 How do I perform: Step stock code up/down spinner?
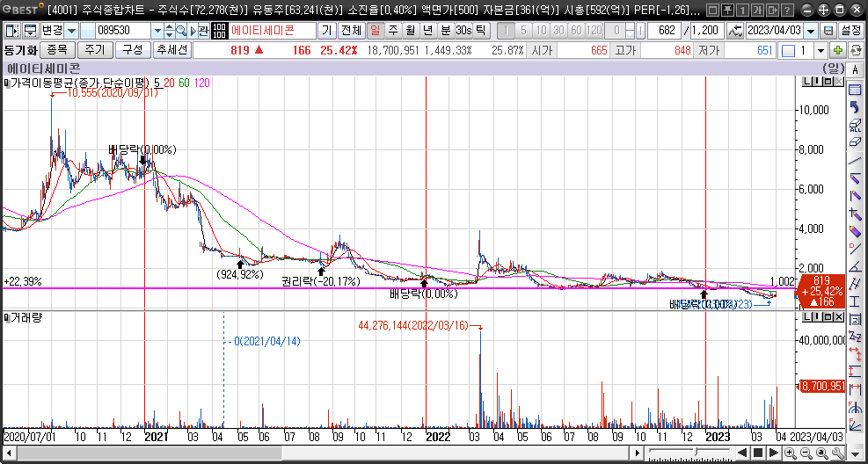pyautogui.click(x=169, y=31)
